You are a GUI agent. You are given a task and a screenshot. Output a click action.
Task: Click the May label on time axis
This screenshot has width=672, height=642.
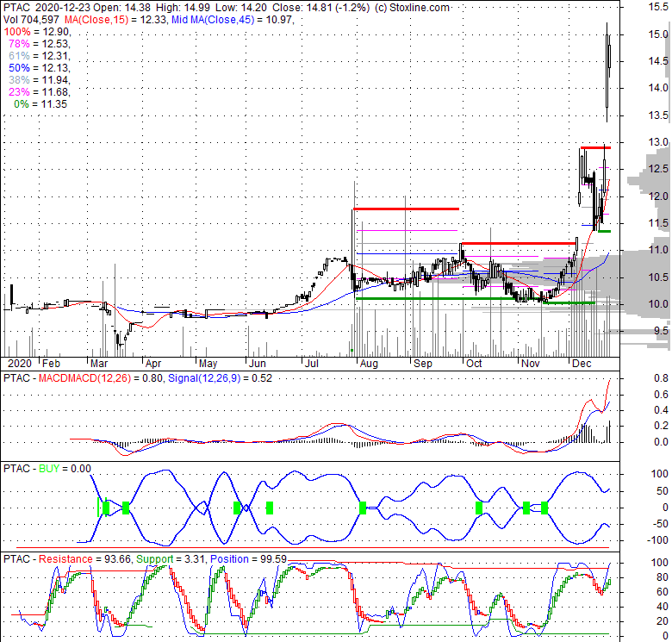pyautogui.click(x=208, y=364)
